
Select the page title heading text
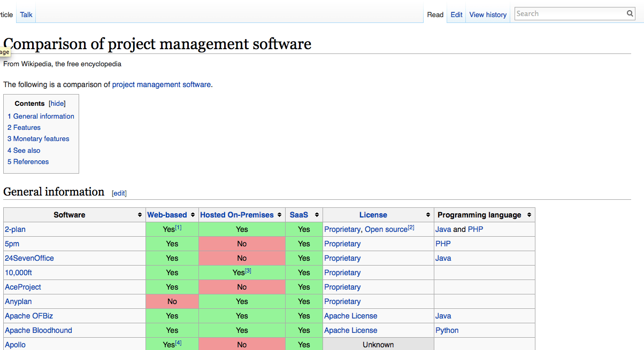pos(157,43)
